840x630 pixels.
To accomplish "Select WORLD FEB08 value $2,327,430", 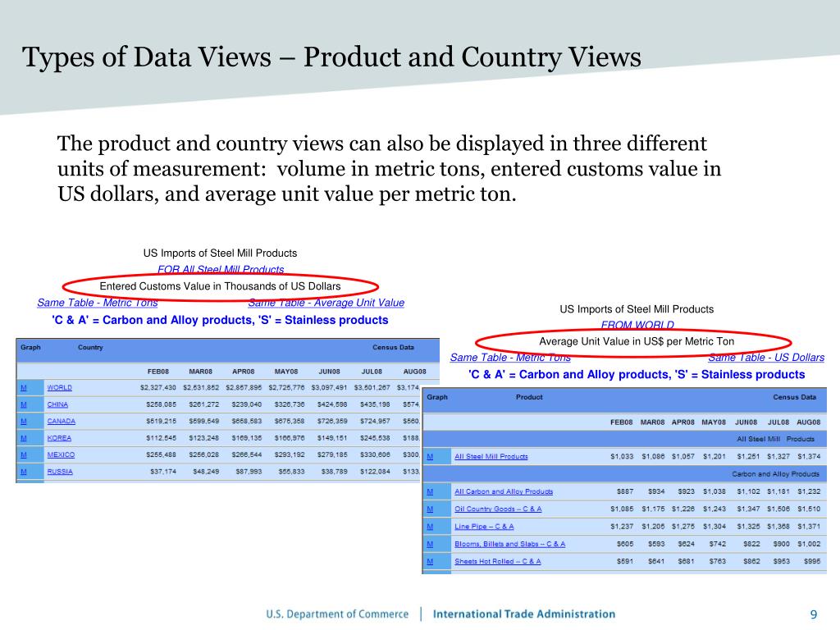I will click(x=158, y=387).
